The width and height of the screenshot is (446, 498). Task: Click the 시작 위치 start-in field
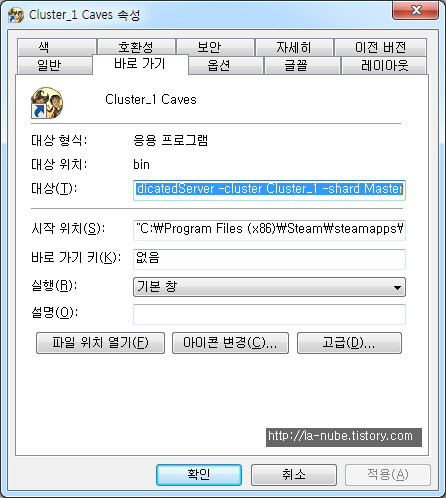[x=269, y=230]
